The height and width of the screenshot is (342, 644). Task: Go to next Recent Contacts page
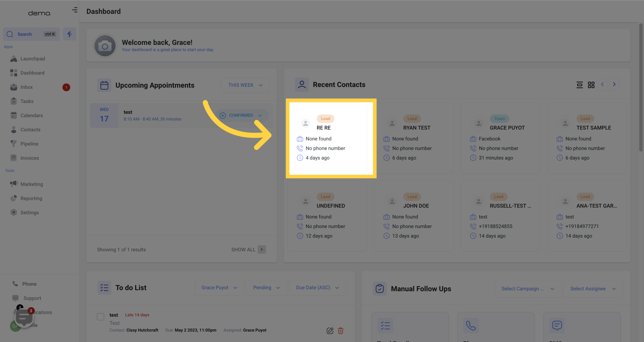pos(614,85)
